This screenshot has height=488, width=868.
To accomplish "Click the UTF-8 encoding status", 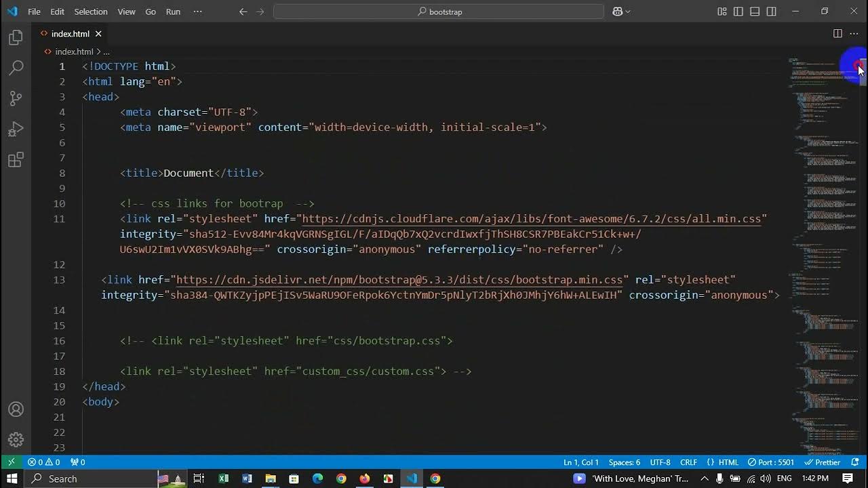I will [x=660, y=462].
